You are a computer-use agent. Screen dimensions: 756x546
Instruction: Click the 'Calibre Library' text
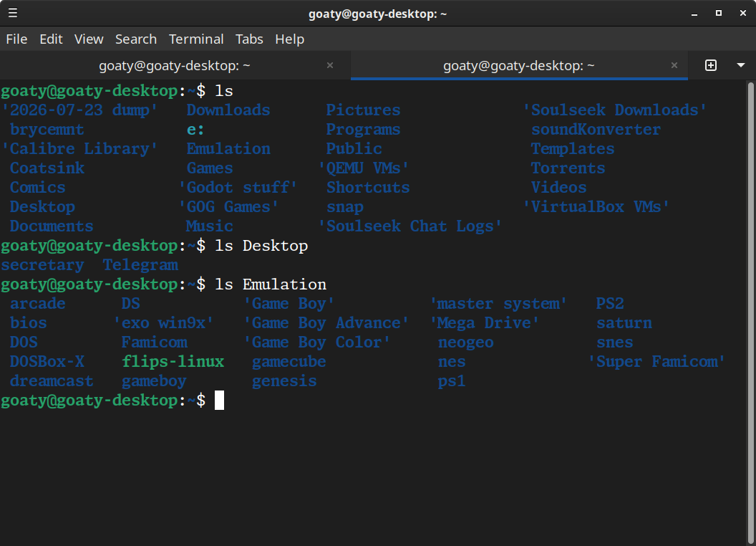tap(79, 149)
